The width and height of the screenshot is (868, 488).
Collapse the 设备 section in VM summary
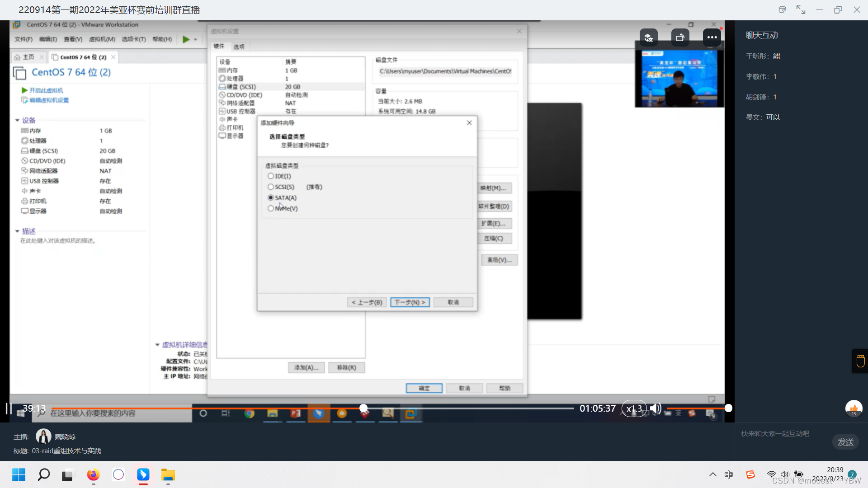click(17, 121)
